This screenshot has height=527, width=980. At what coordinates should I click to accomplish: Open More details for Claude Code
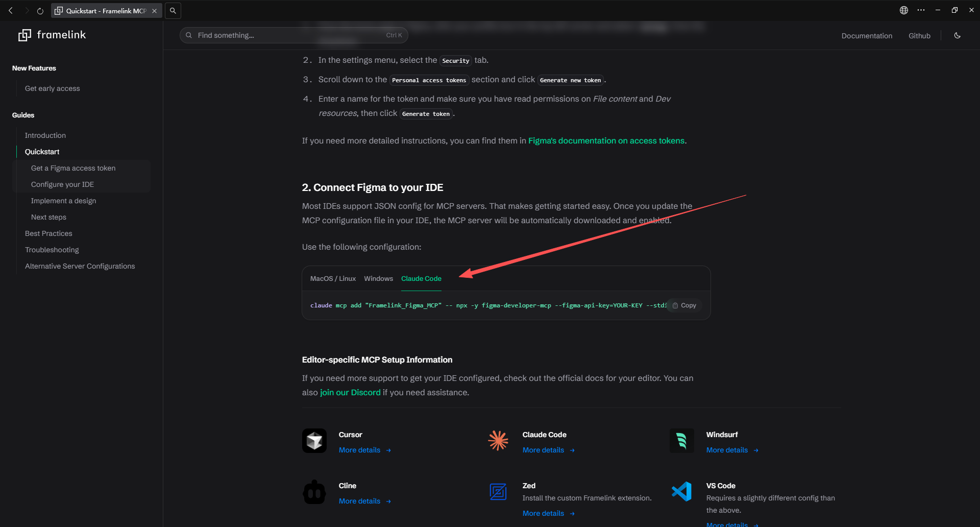tap(549, 450)
